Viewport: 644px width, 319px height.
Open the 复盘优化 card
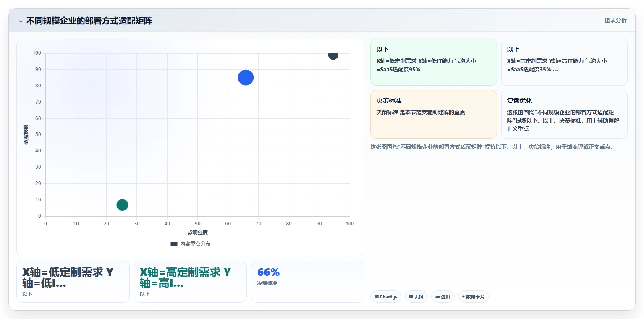(x=564, y=114)
